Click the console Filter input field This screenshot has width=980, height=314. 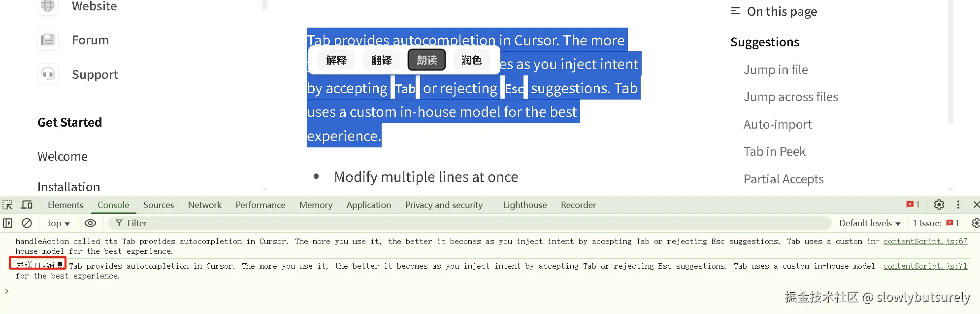(443, 223)
